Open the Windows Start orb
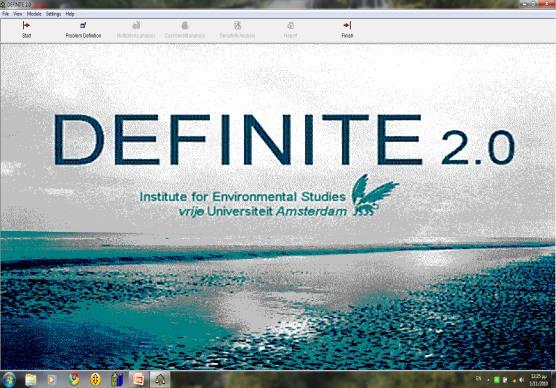Screen dimensions: 556x388 [x=9, y=379]
